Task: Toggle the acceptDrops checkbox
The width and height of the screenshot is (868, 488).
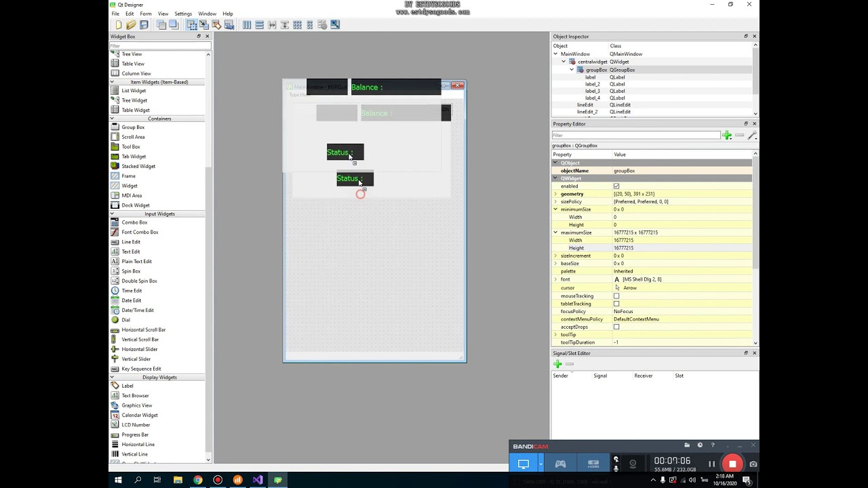Action: (x=616, y=327)
